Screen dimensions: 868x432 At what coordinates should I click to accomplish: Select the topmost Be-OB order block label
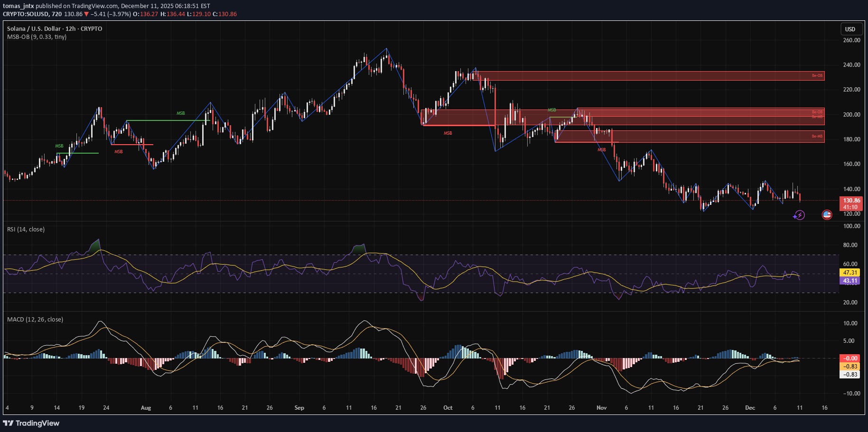point(817,75)
